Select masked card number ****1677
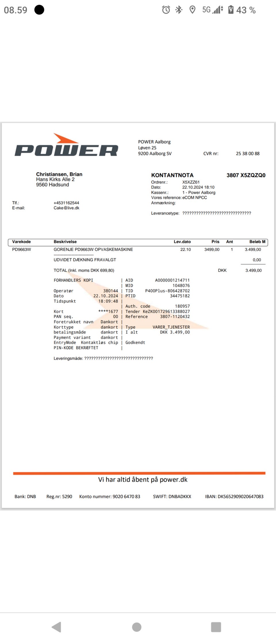Image resolution: width=276 pixels, height=644 pixels. point(108,311)
